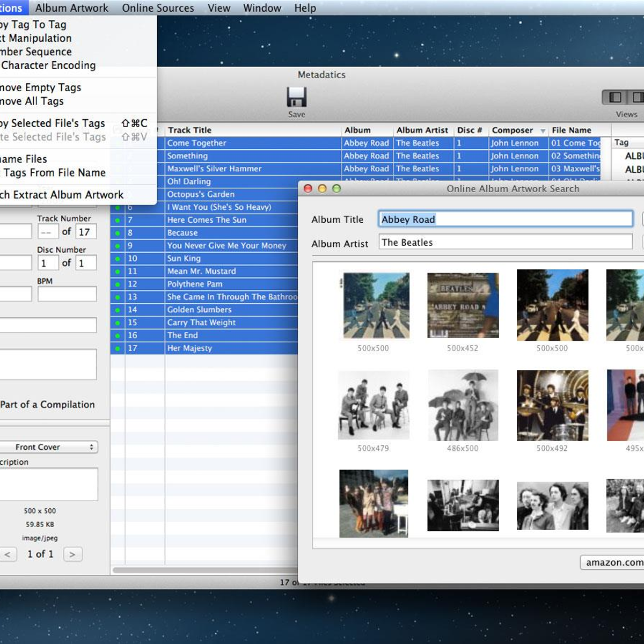Select the 486x500 umbrella photo thumbnail
The height and width of the screenshot is (644, 644).
(x=463, y=405)
